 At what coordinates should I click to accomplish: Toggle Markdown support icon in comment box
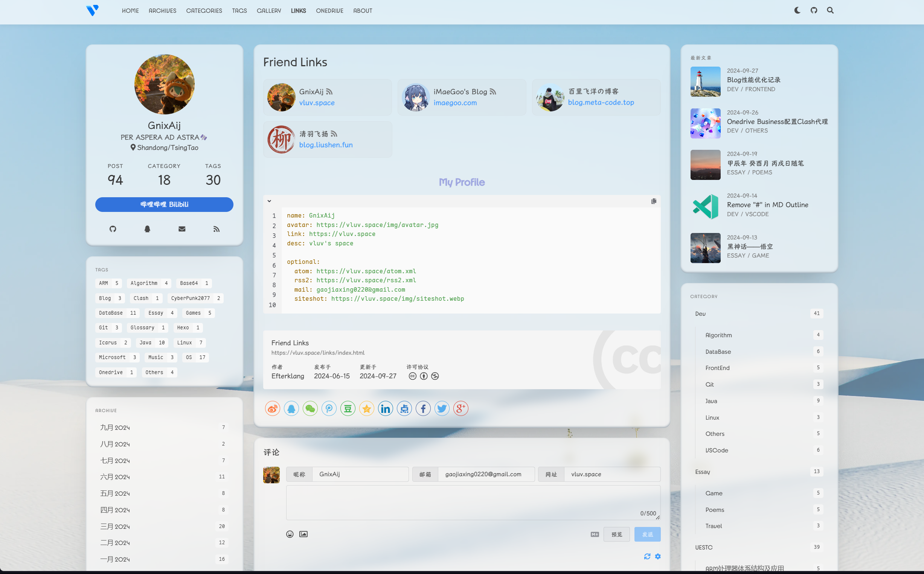[x=595, y=534]
